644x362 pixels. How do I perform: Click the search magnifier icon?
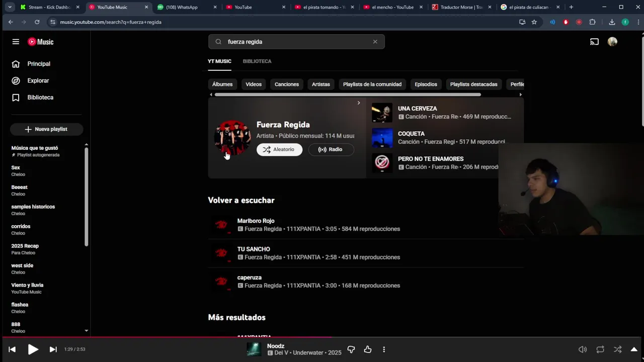pyautogui.click(x=218, y=42)
